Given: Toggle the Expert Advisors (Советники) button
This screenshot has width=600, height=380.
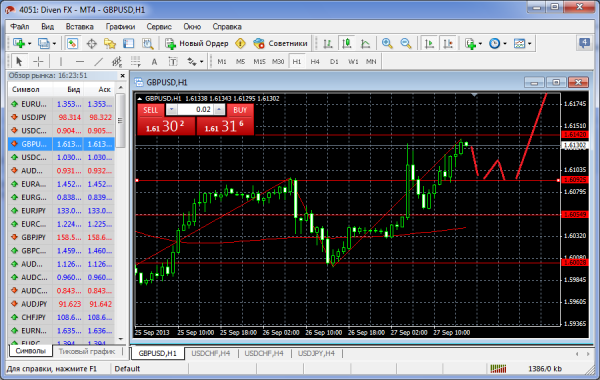Looking at the screenshot, I should coord(280,44).
